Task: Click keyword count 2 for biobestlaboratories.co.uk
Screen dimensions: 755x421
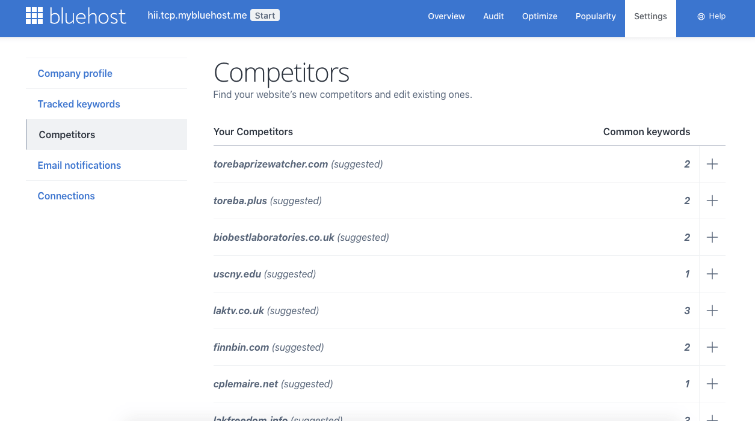Action: [x=687, y=237]
